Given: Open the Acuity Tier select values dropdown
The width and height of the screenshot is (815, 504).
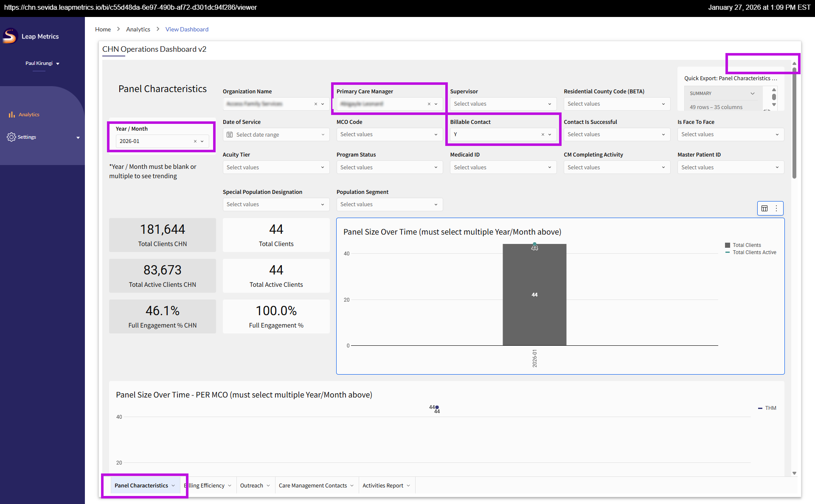Looking at the screenshot, I should (276, 167).
